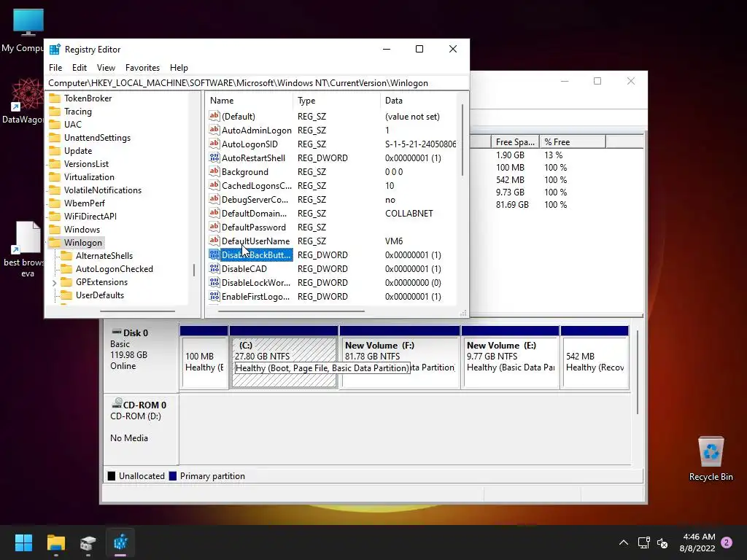Open the View menu in Registry Editor
This screenshot has width=747, height=560.
click(x=106, y=68)
